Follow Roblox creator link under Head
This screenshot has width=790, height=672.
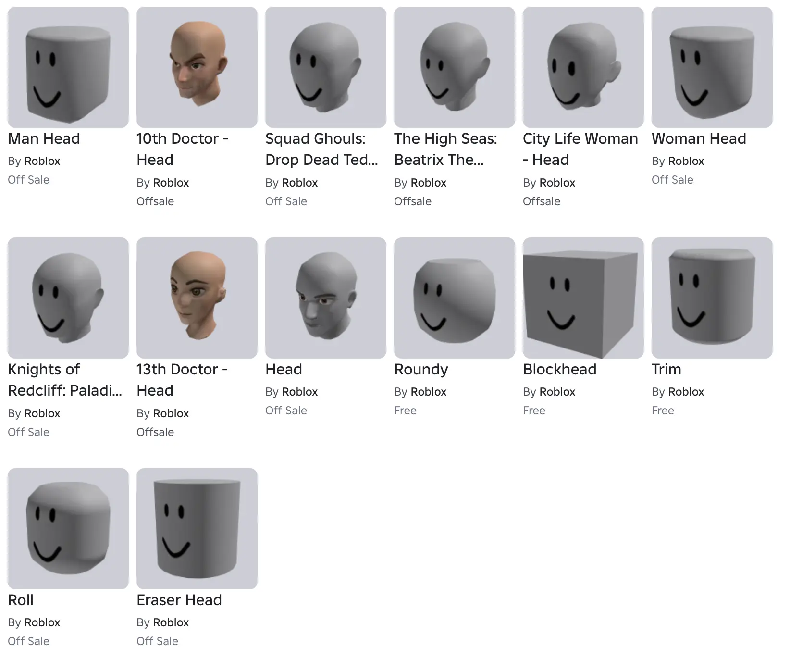point(300,392)
